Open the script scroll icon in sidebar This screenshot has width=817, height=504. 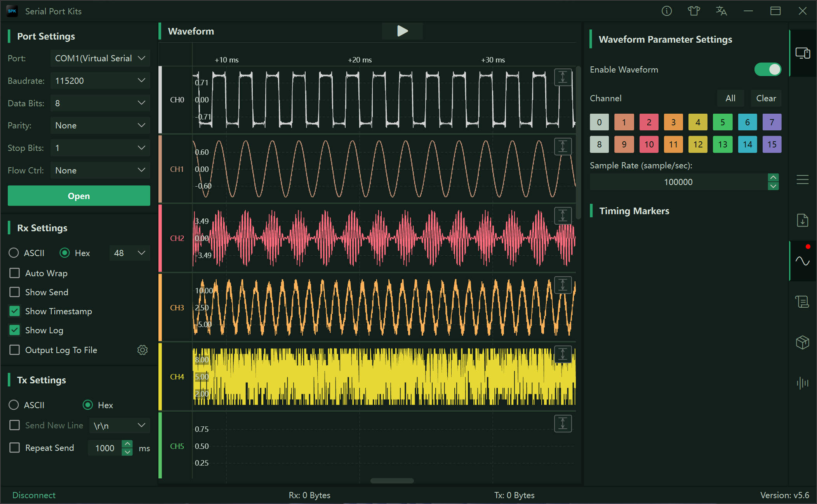pyautogui.click(x=802, y=301)
